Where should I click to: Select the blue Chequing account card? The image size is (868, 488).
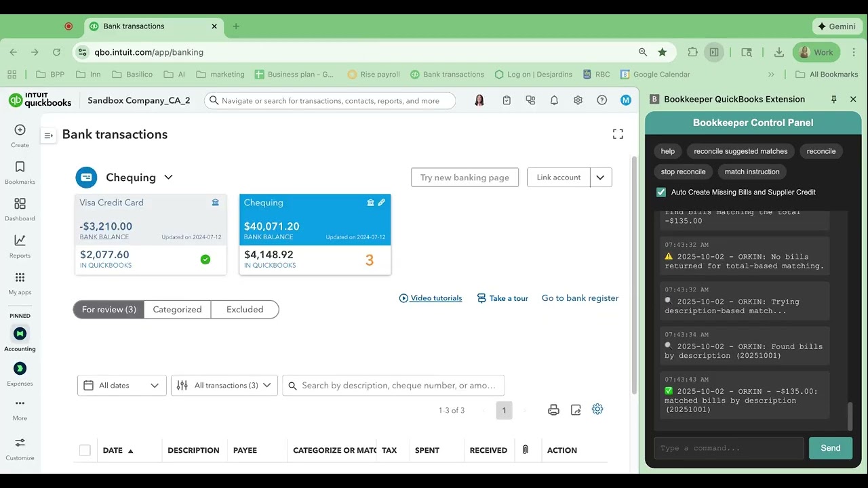(x=315, y=235)
